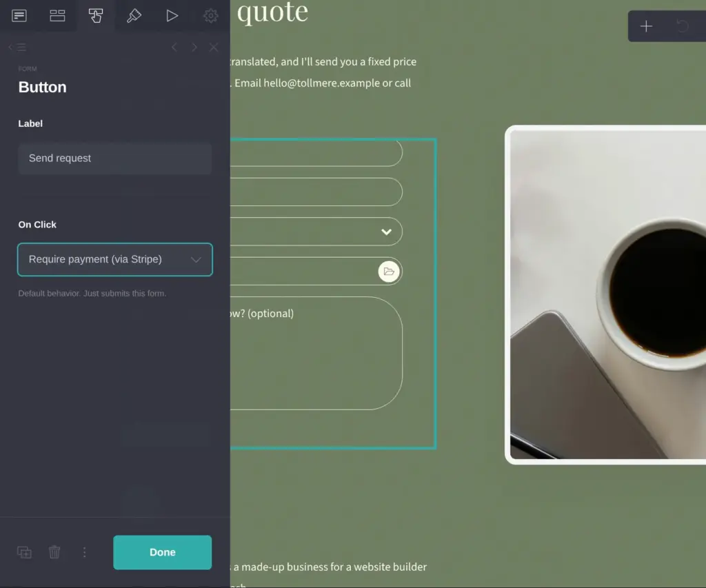Open the On Click dropdown

pos(115,259)
